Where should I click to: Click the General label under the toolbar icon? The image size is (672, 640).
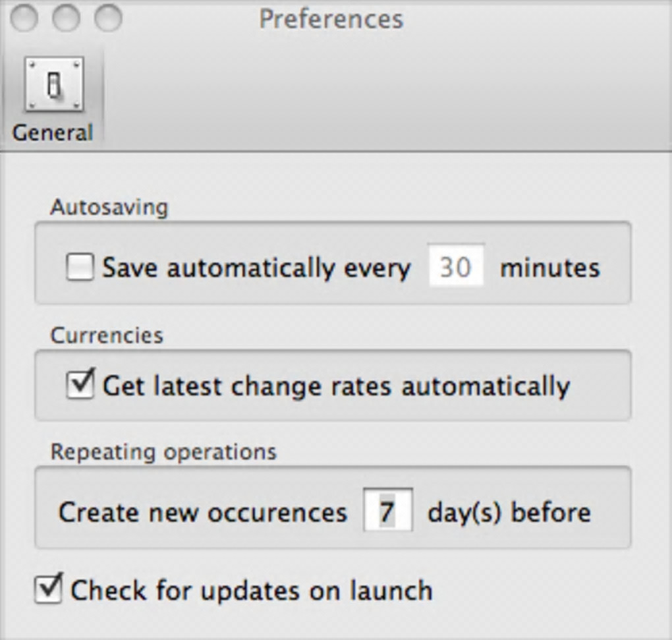(x=53, y=132)
